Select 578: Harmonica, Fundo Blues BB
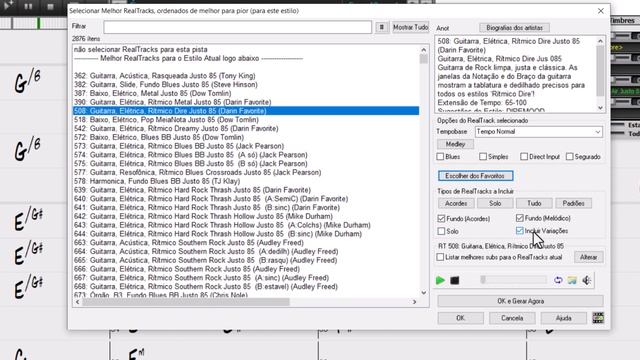The width and height of the screenshot is (640, 360). coord(157,181)
